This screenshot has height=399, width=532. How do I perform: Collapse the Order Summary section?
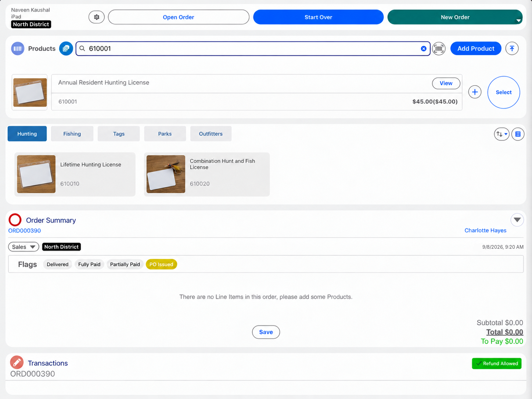coord(517,220)
